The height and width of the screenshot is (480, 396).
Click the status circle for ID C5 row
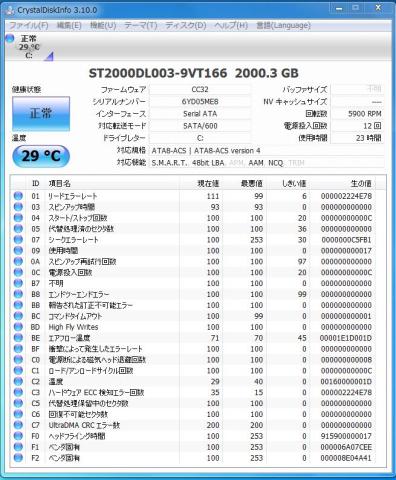[x=18, y=403]
